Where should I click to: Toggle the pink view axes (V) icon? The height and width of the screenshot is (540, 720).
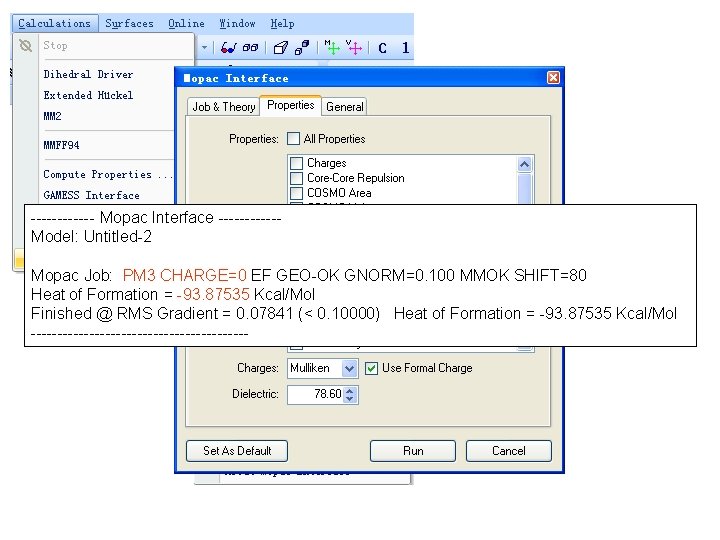[354, 47]
